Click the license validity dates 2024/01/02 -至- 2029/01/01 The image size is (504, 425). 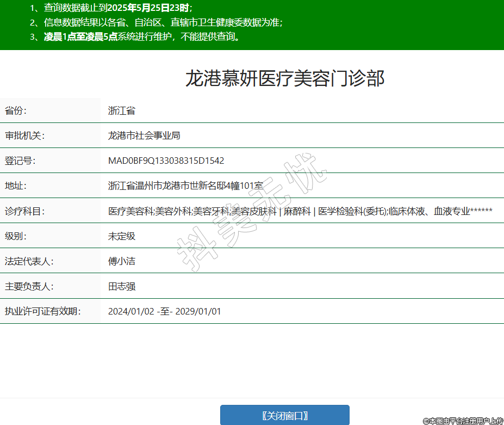click(x=164, y=311)
